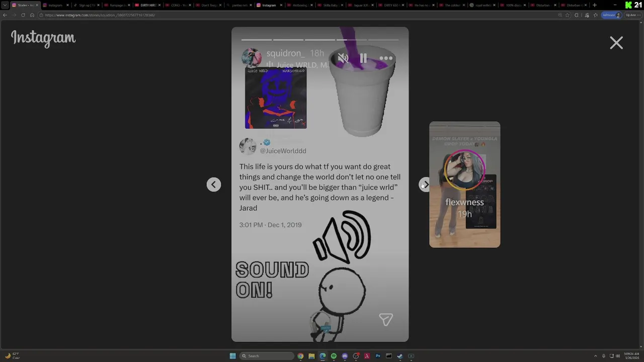Switch to the 'Hotboxing' tab
Viewport: 644px width, 362px height.
300,5
